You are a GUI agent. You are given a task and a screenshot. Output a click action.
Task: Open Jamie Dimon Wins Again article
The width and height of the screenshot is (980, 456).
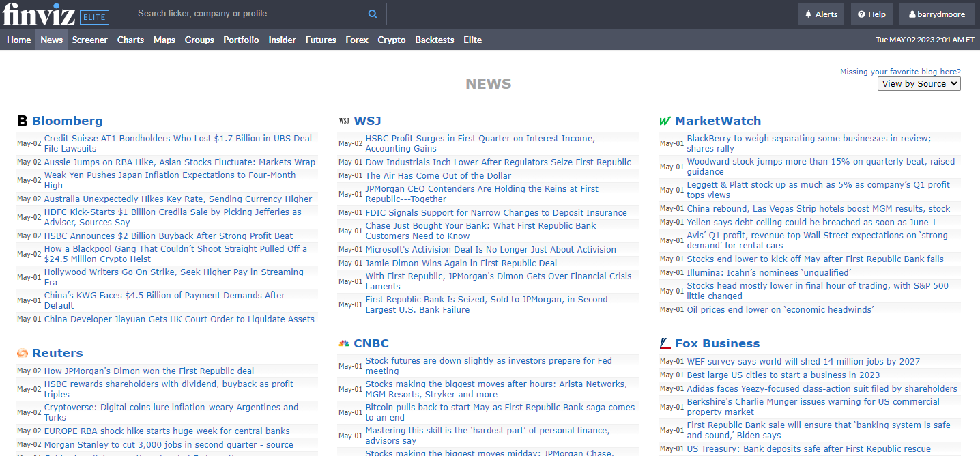click(x=461, y=263)
